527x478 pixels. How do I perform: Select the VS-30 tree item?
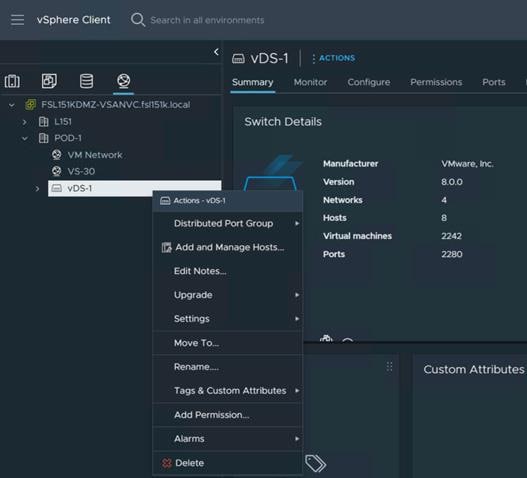coord(81,171)
